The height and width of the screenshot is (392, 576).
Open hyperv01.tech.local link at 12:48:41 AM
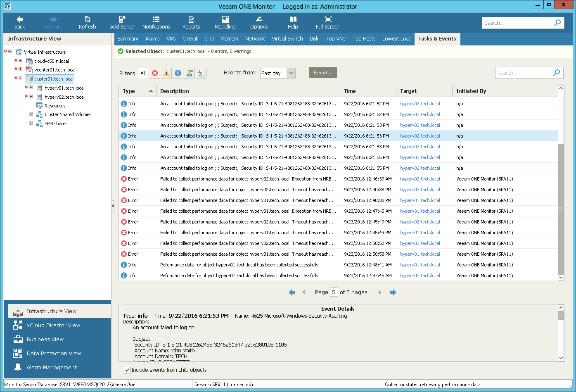pos(420,265)
